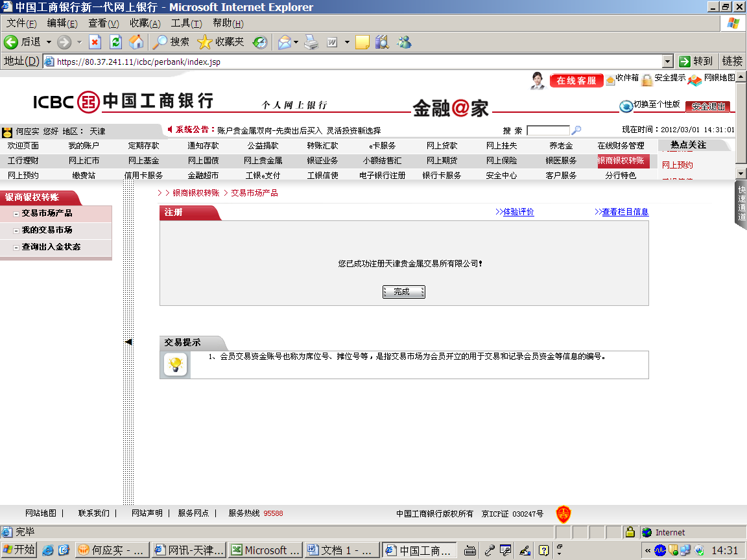The height and width of the screenshot is (560, 747).
Task: Expand the Edit icon dropdown arrow
Action: tap(347, 42)
